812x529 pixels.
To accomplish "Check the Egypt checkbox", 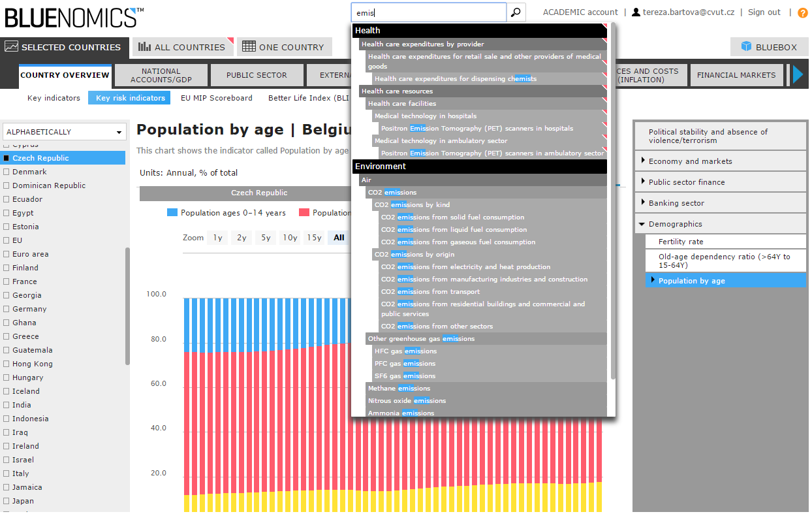I will coord(7,213).
